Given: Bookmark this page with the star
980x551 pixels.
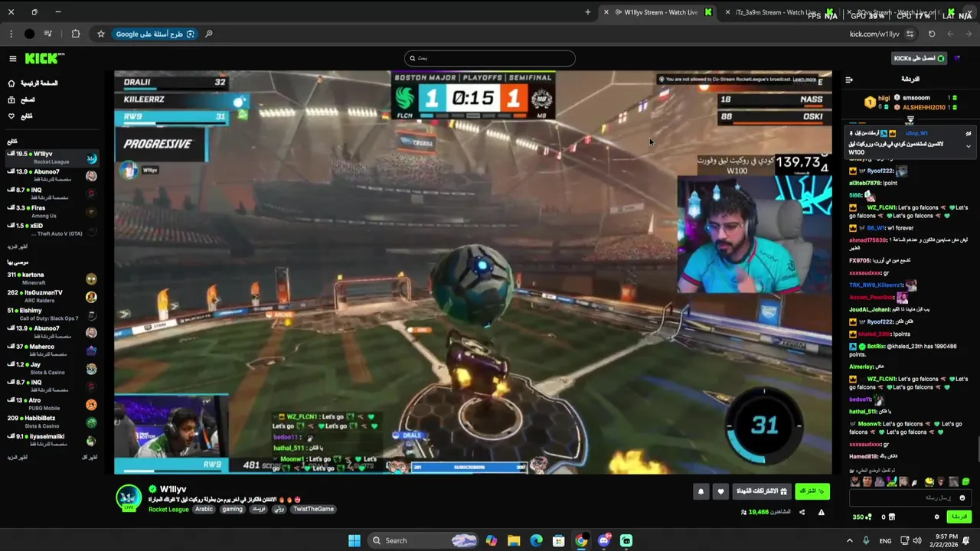Looking at the screenshot, I should click(x=100, y=34).
